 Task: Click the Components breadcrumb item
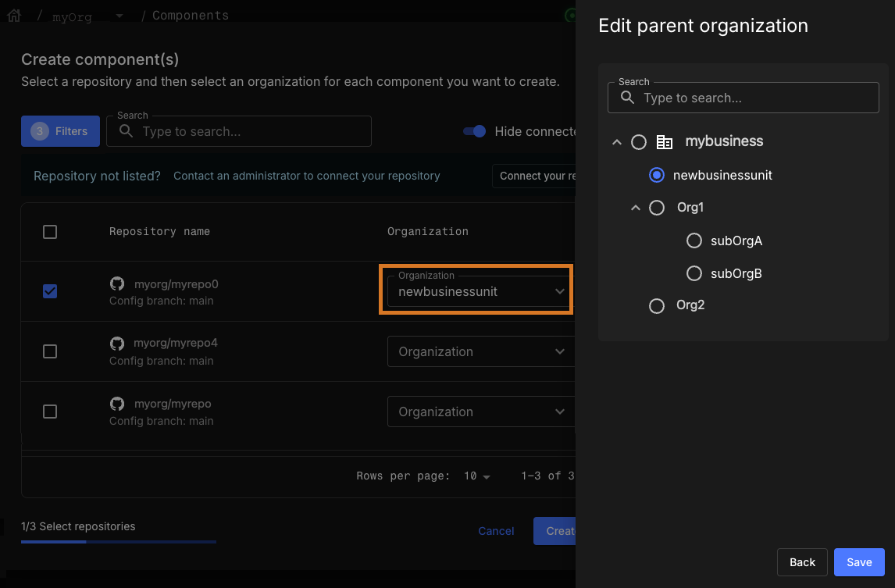[x=190, y=15]
